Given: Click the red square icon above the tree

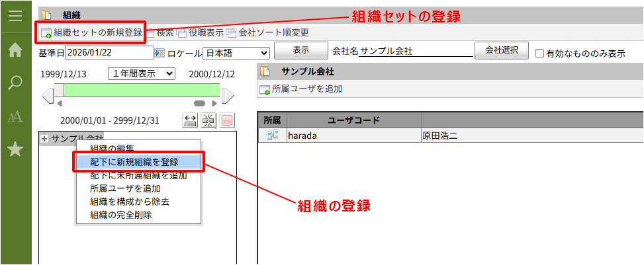Looking at the screenshot, I should click(227, 120).
